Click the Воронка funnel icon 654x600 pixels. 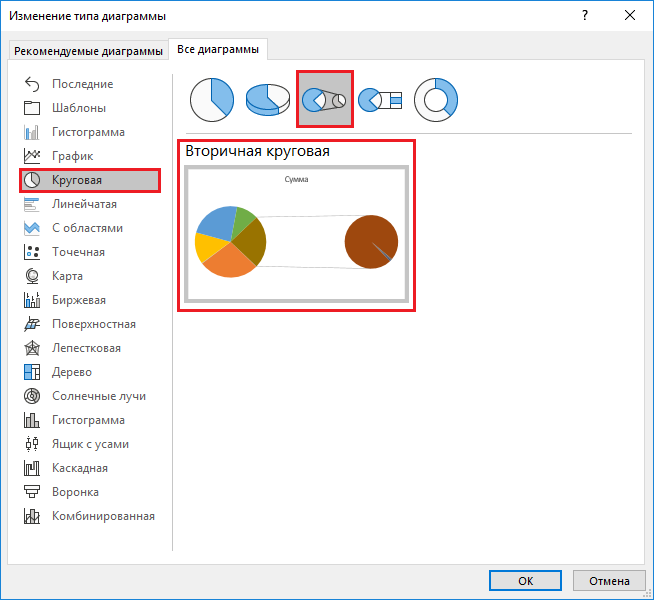click(32, 492)
